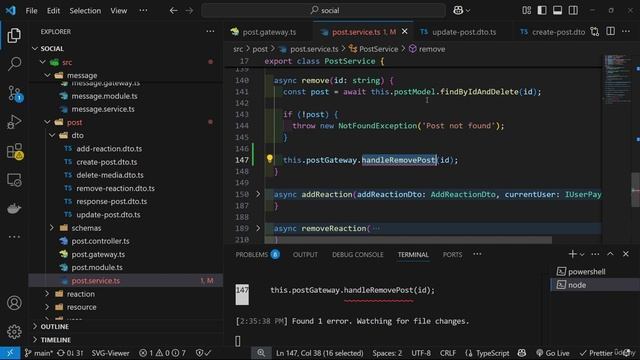Close the bottom panel
The width and height of the screenshot is (640, 360).
point(626,254)
